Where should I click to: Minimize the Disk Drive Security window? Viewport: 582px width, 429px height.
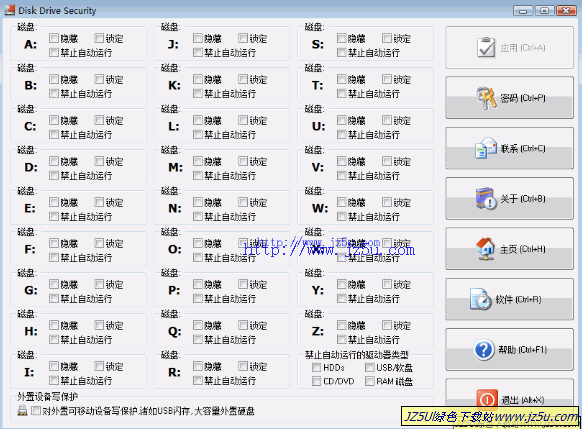pyautogui.click(x=523, y=10)
